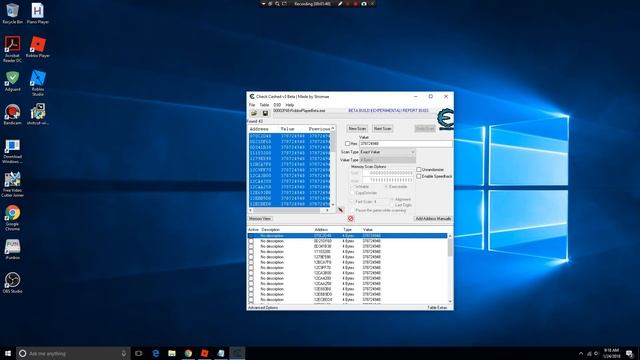
Task: Click the save table floppy icon
Action: 265,113
